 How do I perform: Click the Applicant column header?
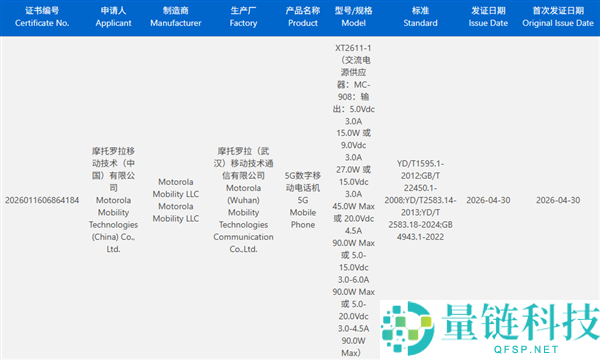point(113,17)
